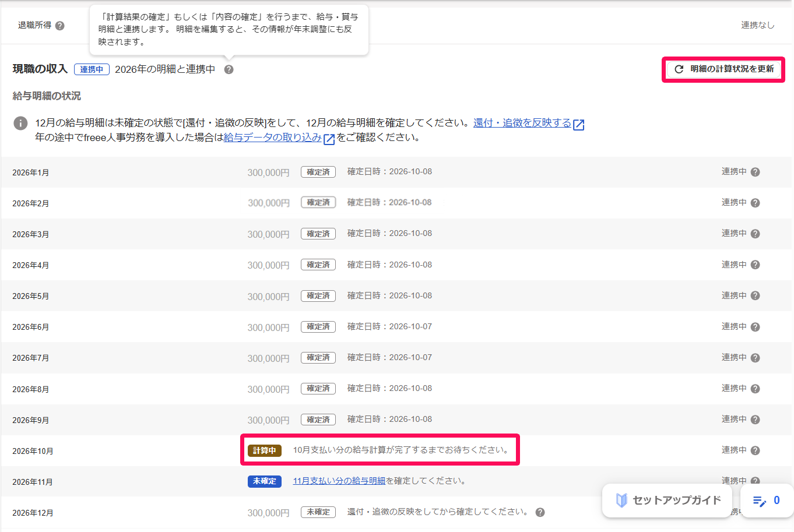The height and width of the screenshot is (532, 794).
Task: Click 連携中 help icon in 2026年5月 row
Action: click(755, 295)
